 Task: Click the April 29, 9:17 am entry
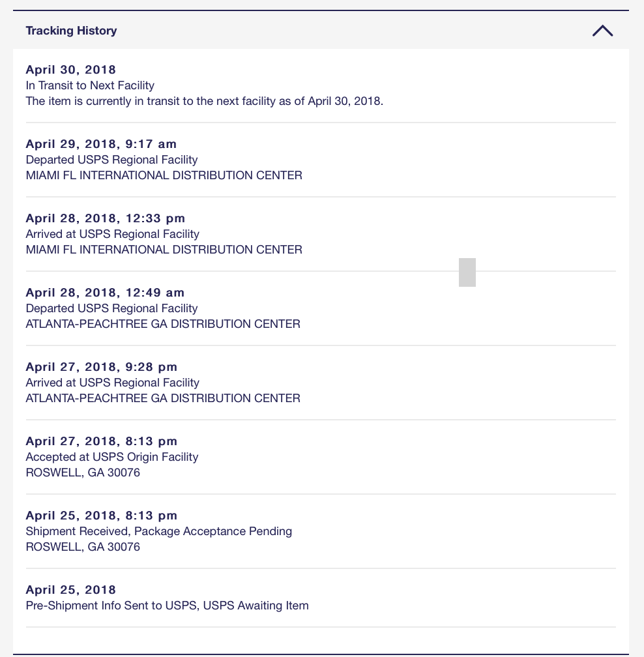click(x=101, y=144)
